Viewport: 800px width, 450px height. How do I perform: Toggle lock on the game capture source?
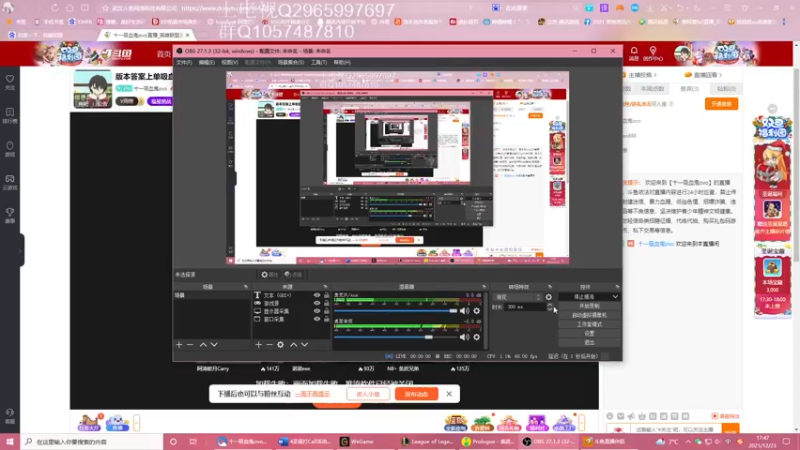pos(327,303)
